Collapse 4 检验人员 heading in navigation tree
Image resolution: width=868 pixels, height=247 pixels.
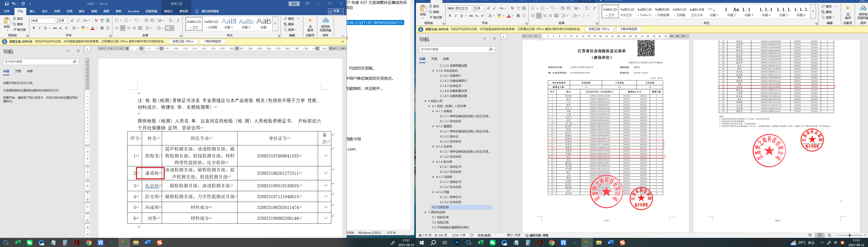click(x=426, y=101)
